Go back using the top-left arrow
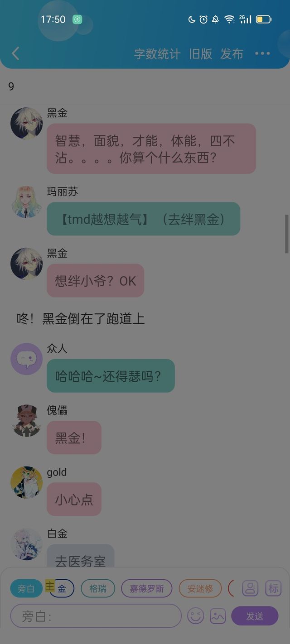Viewport: 290px width, 644px height. 15,54
